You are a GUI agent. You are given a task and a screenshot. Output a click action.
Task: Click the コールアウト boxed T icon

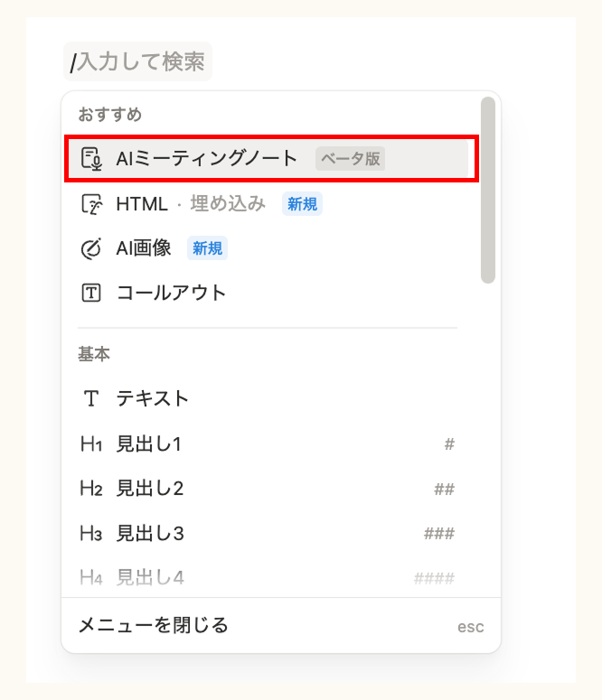(91, 293)
